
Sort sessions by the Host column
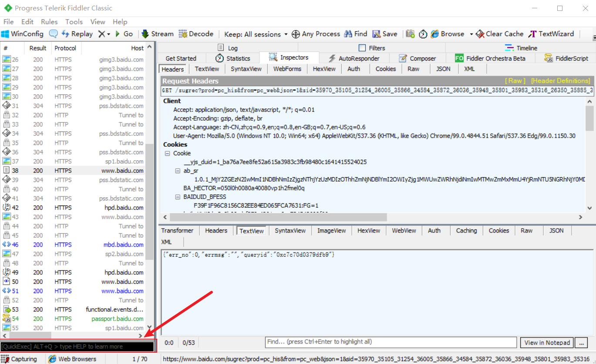point(113,48)
